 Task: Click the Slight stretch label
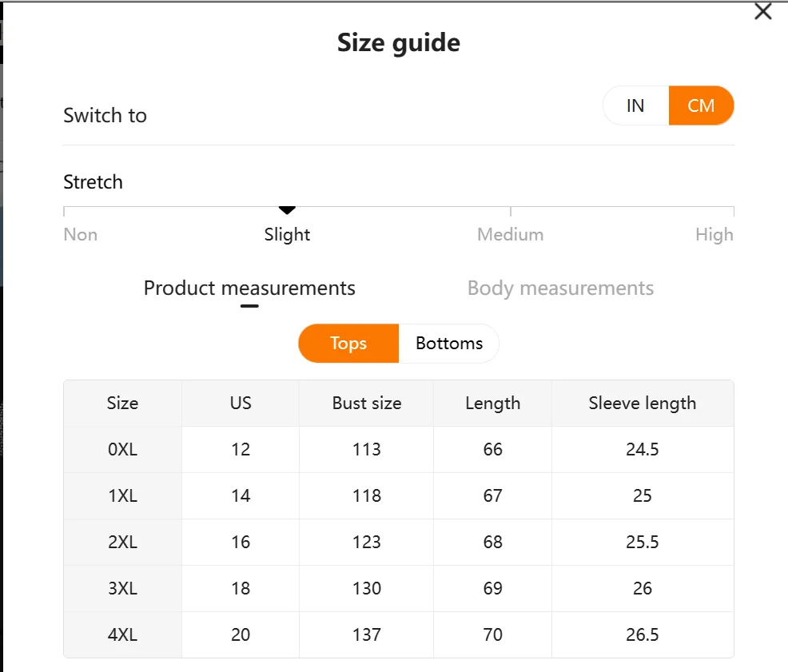coord(287,235)
